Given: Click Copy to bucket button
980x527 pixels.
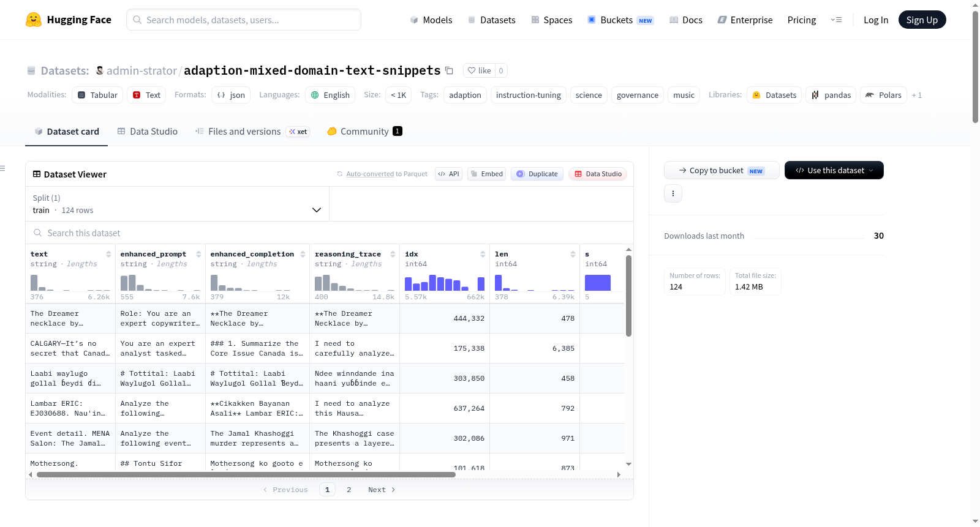Looking at the screenshot, I should [722, 170].
